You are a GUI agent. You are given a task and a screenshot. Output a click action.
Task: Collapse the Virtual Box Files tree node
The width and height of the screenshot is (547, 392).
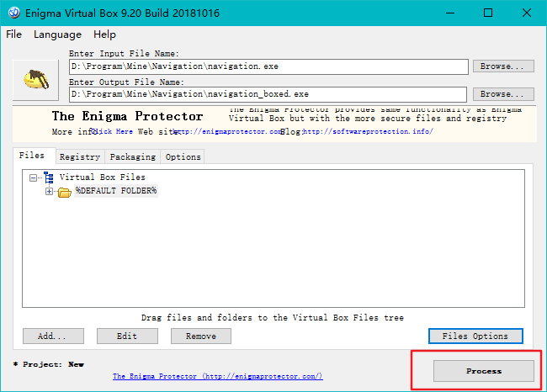(x=33, y=177)
